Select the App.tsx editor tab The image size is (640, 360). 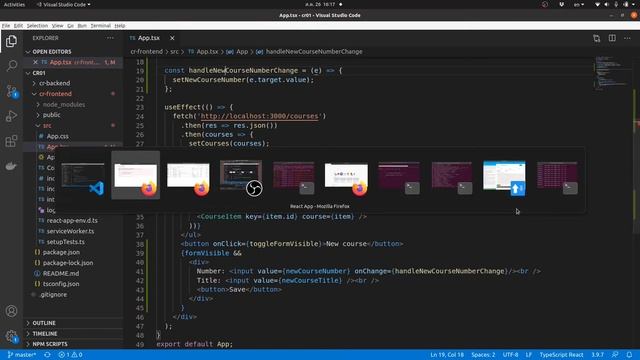pyautogui.click(x=152, y=38)
